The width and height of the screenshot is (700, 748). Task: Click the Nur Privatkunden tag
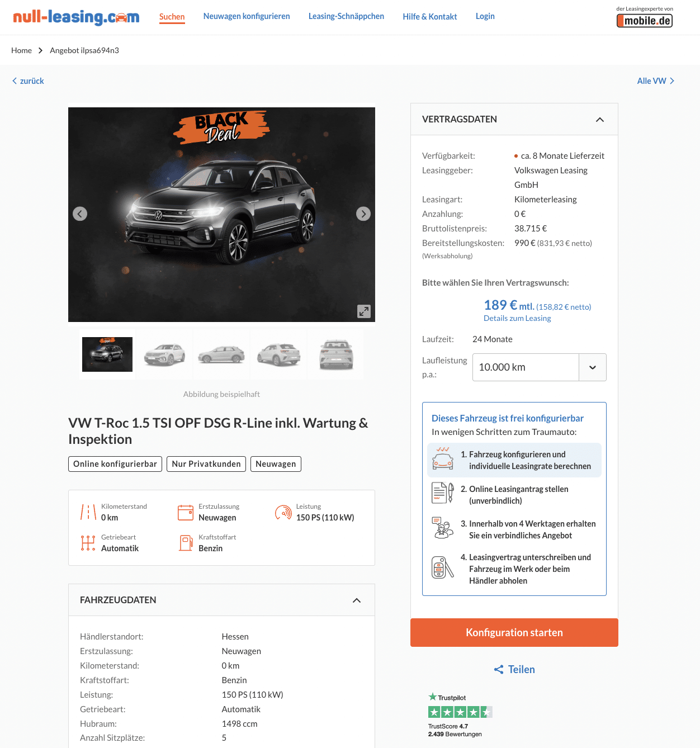(206, 464)
